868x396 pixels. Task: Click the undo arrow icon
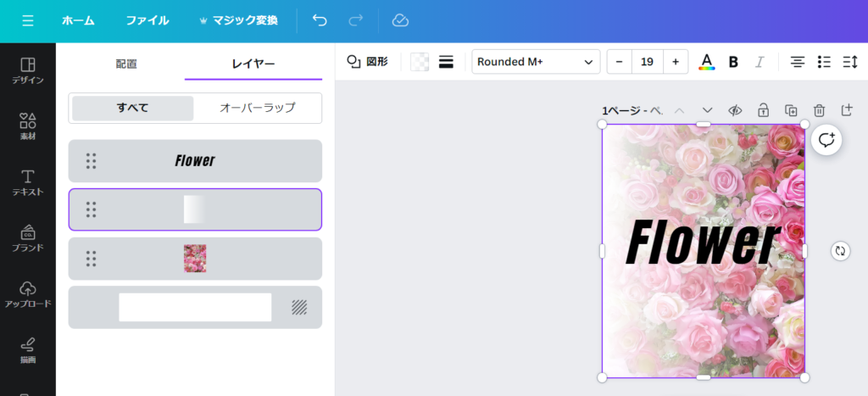coord(320,20)
